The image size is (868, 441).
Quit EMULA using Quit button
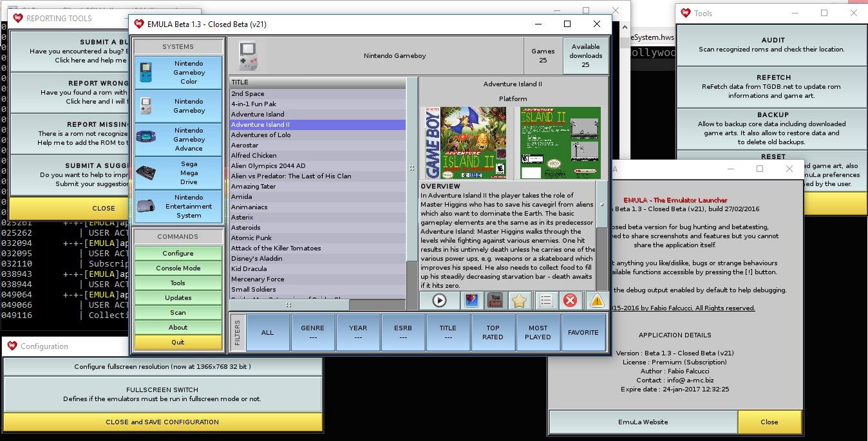[178, 342]
